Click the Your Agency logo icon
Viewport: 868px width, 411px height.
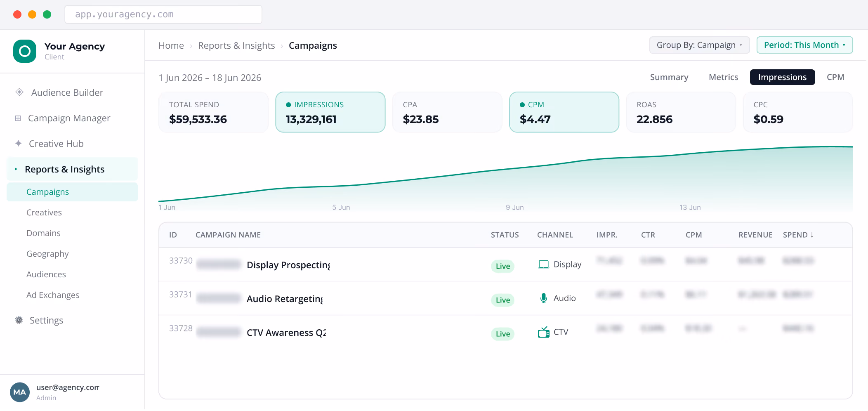(x=25, y=51)
